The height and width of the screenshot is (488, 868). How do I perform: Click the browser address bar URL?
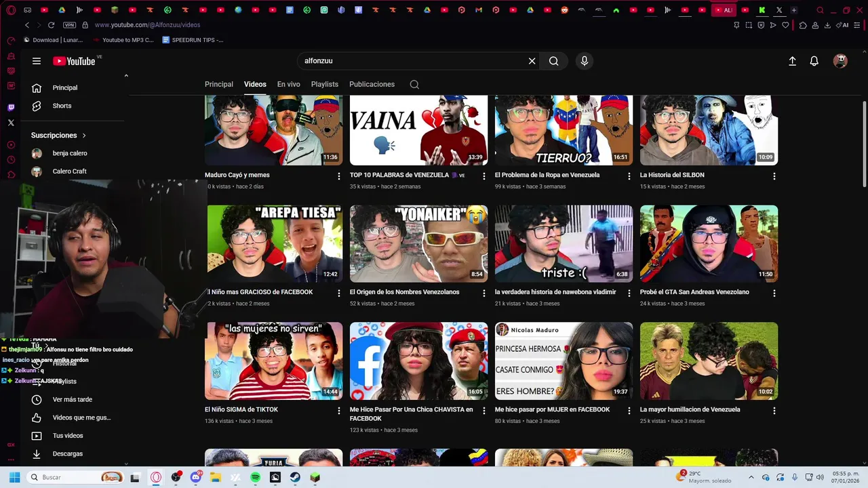(x=147, y=25)
